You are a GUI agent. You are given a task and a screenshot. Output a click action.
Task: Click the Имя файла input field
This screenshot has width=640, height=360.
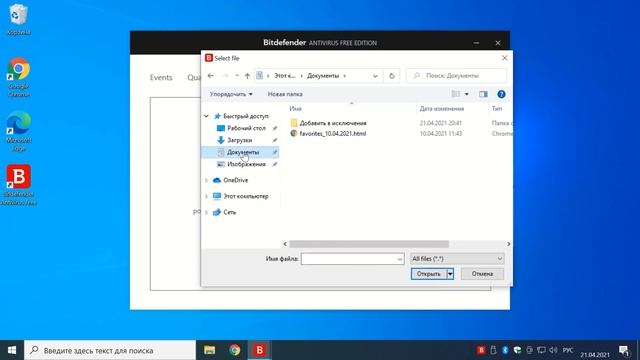pos(349,259)
